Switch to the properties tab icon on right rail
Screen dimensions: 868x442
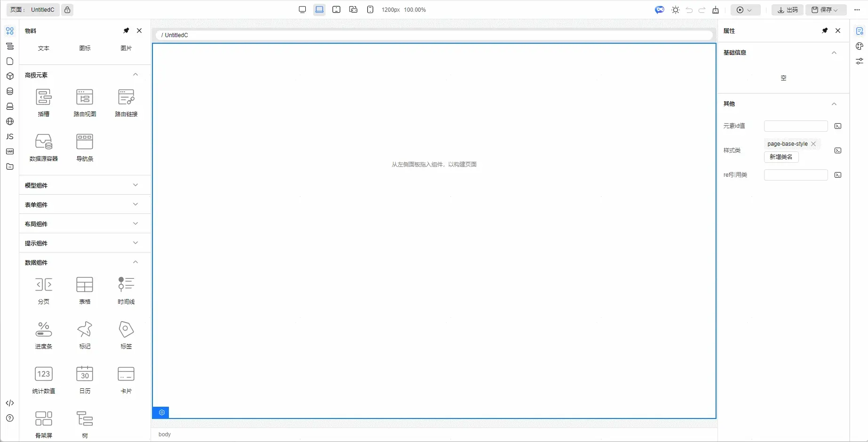(860, 31)
